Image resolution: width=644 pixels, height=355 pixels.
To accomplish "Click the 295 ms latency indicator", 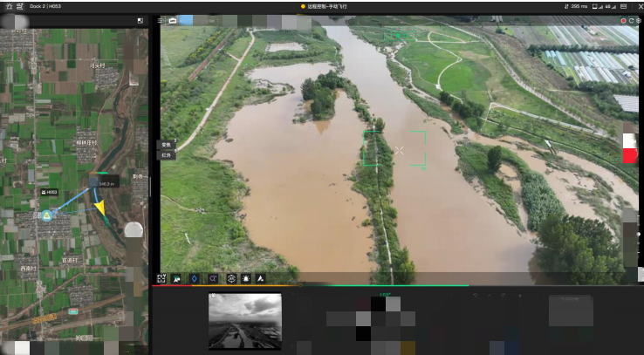I will [576, 6].
